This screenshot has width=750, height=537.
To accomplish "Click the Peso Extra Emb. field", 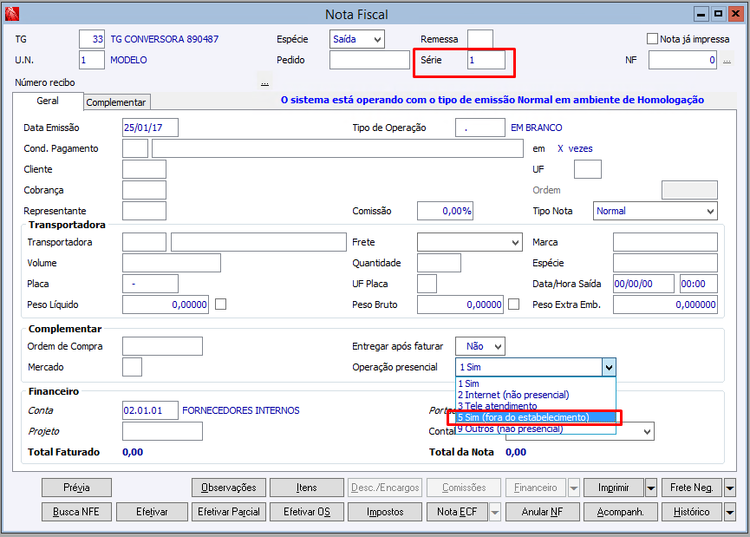I will pyautogui.click(x=665, y=305).
